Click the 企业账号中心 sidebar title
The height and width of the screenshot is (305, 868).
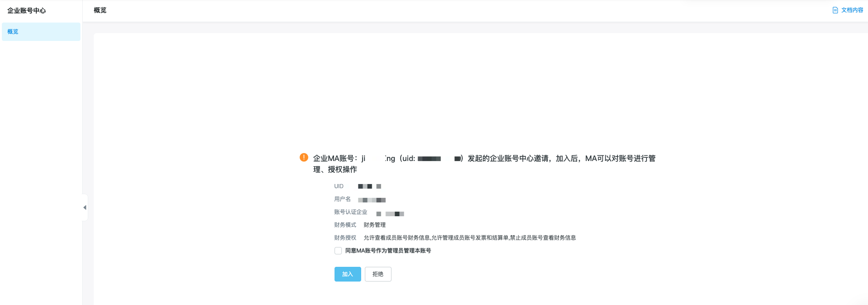27,11
